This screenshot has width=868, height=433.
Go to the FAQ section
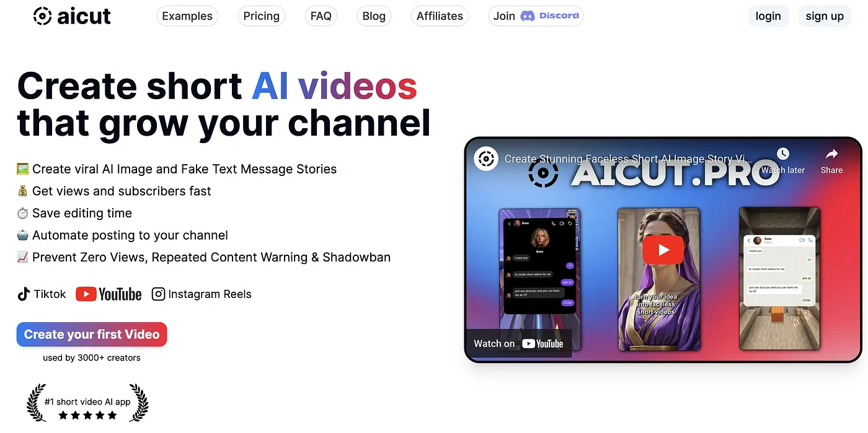click(321, 16)
